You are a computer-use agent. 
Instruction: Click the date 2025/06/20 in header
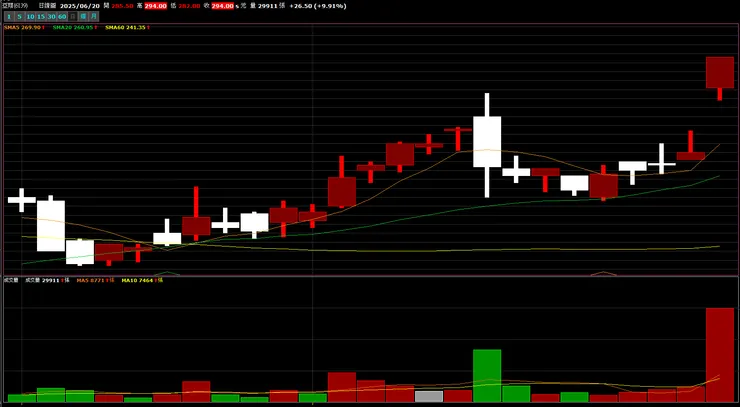point(80,6)
